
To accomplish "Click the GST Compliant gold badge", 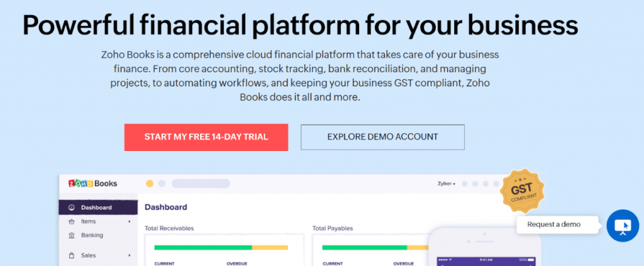I will click(523, 191).
